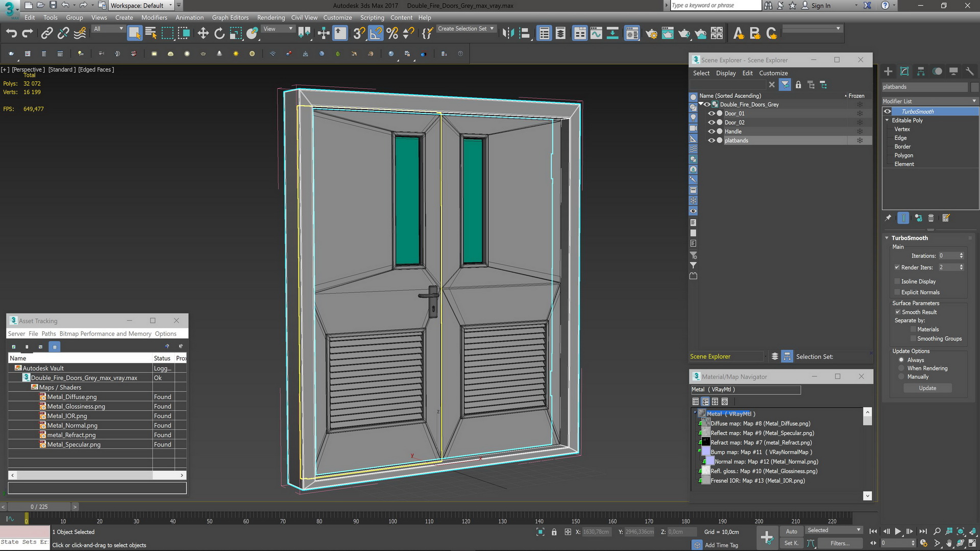Go to the start frame
Screen dimensions: 980x551
click(873, 531)
